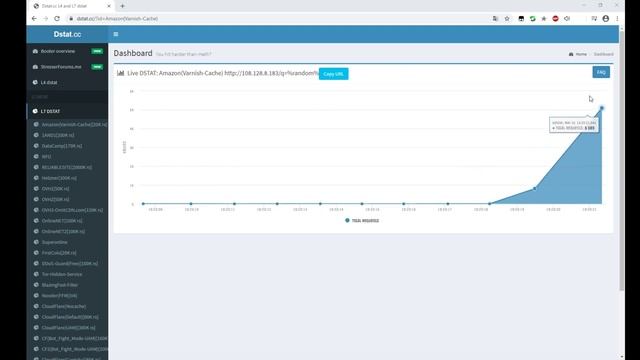
Task: Open a new browser tab with plus
Action: pyautogui.click(x=122, y=6)
